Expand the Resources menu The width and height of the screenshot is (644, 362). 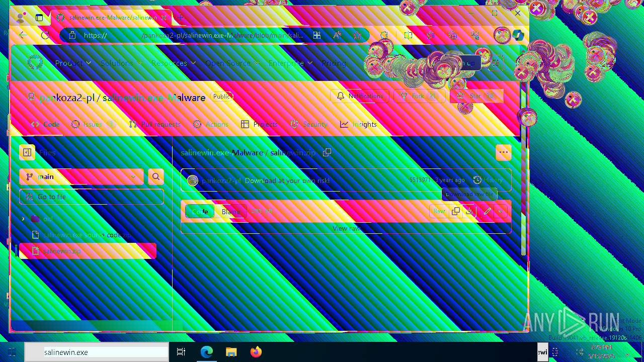[173, 63]
